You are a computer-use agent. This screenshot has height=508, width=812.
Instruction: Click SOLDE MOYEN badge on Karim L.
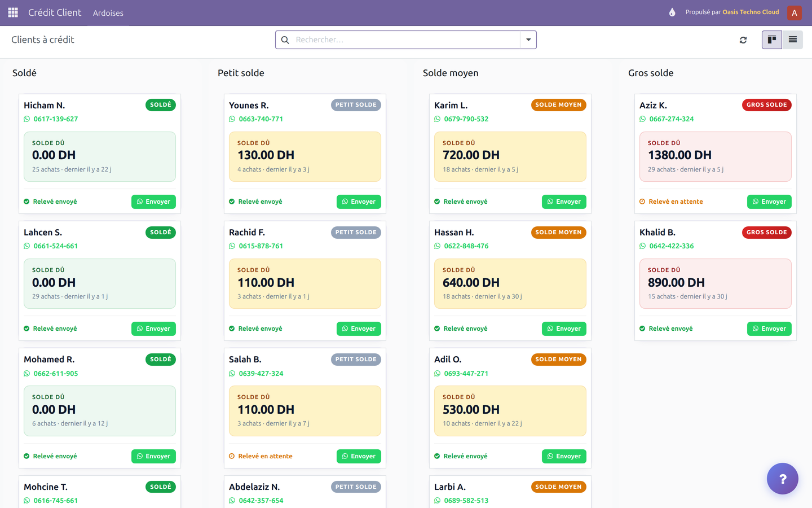click(x=558, y=105)
